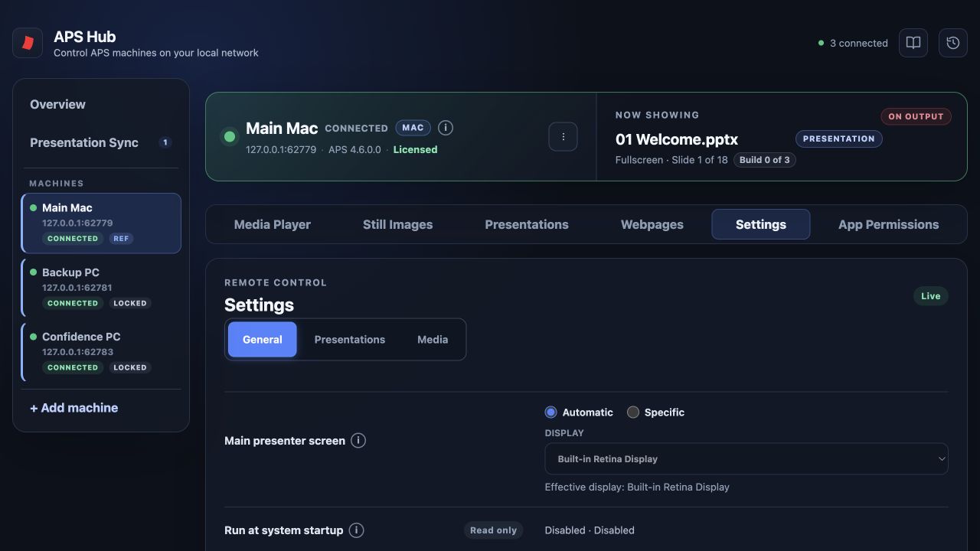Go to the App Permissions tab
This screenshot has height=551, width=980.
(x=888, y=224)
